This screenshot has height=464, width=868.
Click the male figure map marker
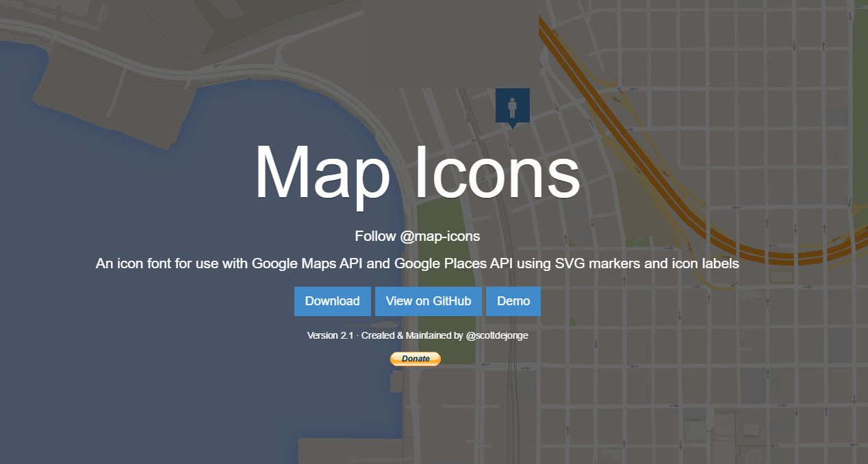(x=512, y=107)
